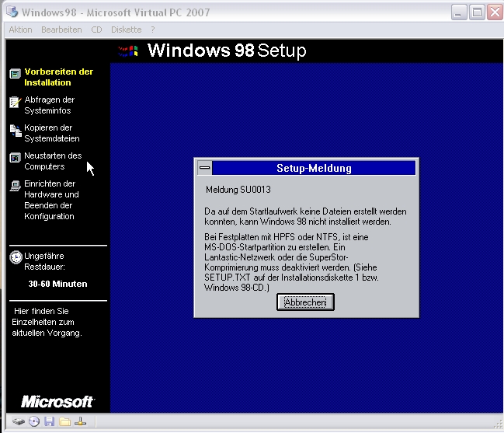The width and height of the screenshot is (504, 433).
Task: Click the 'Meldung SU0013' text
Action: click(238, 190)
